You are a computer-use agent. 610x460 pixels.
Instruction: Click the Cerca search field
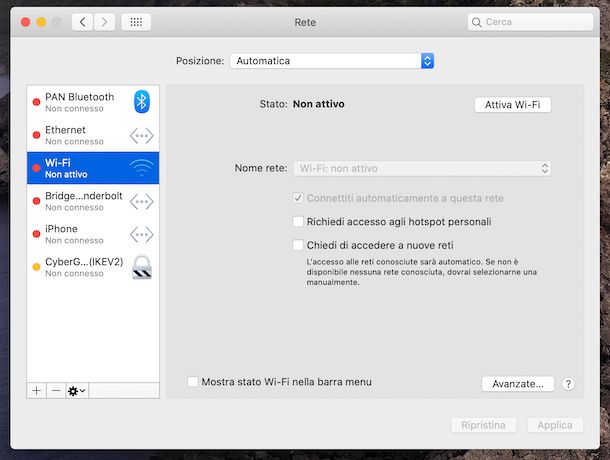pos(531,22)
